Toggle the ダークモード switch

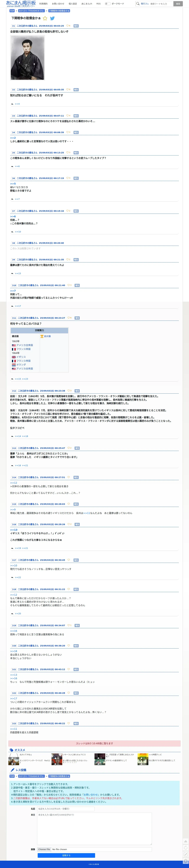click(x=107, y=4)
